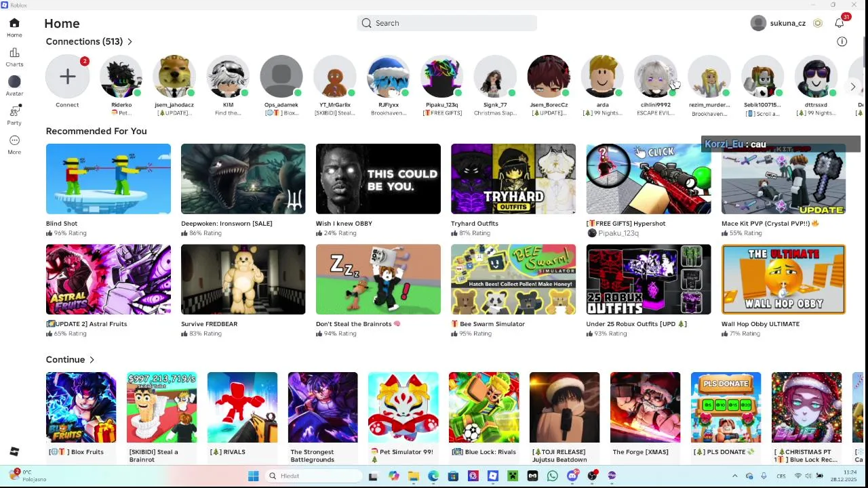Click the info icon near Connections
The width and height of the screenshot is (868, 488).
pos(842,42)
